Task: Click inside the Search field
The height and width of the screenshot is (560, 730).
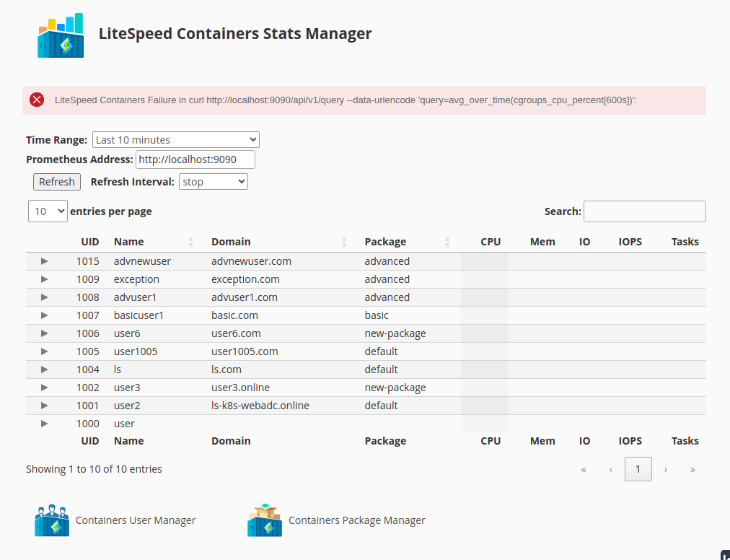Action: tap(643, 211)
